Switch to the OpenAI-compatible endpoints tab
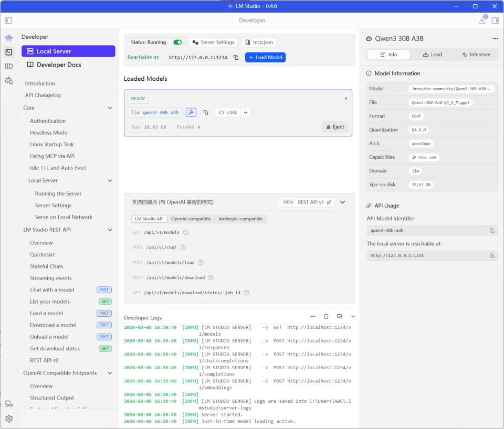 [x=191, y=219]
